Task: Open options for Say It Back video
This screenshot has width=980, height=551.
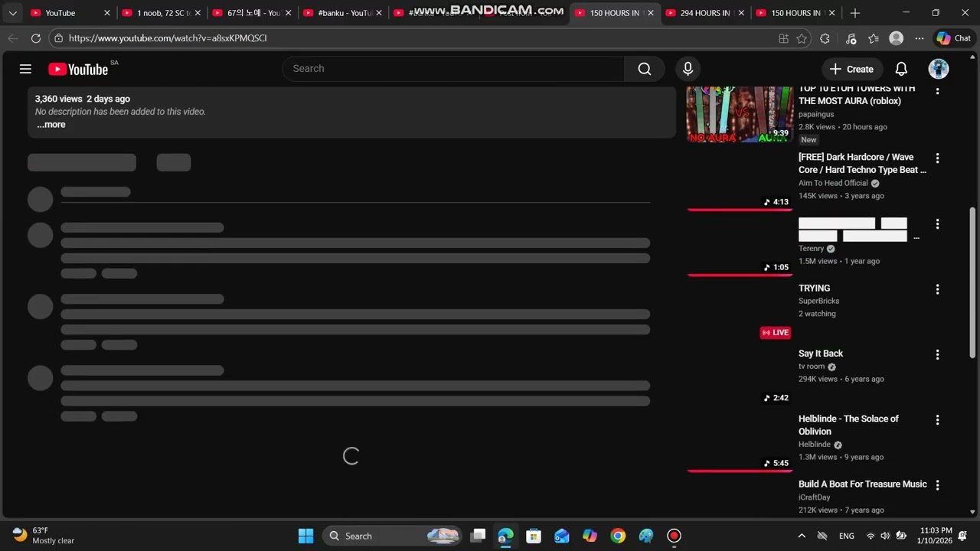Action: click(937, 354)
